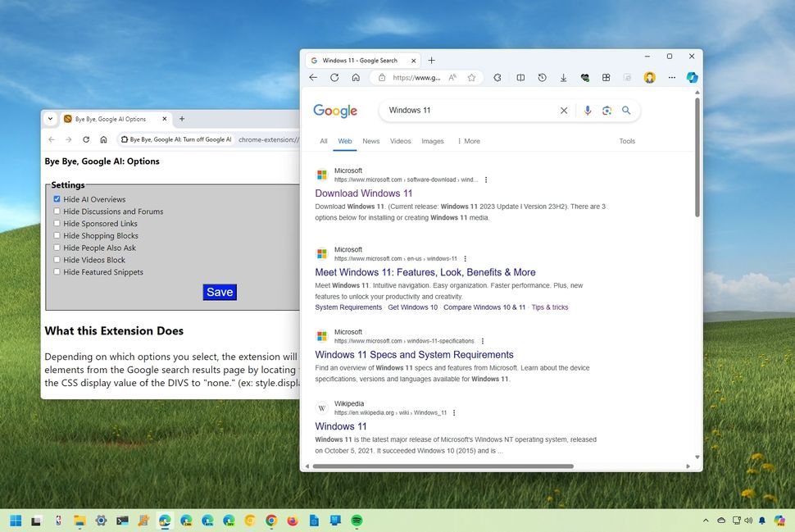Expand the More search categories dropdown
The height and width of the screenshot is (532, 795).
click(x=469, y=141)
